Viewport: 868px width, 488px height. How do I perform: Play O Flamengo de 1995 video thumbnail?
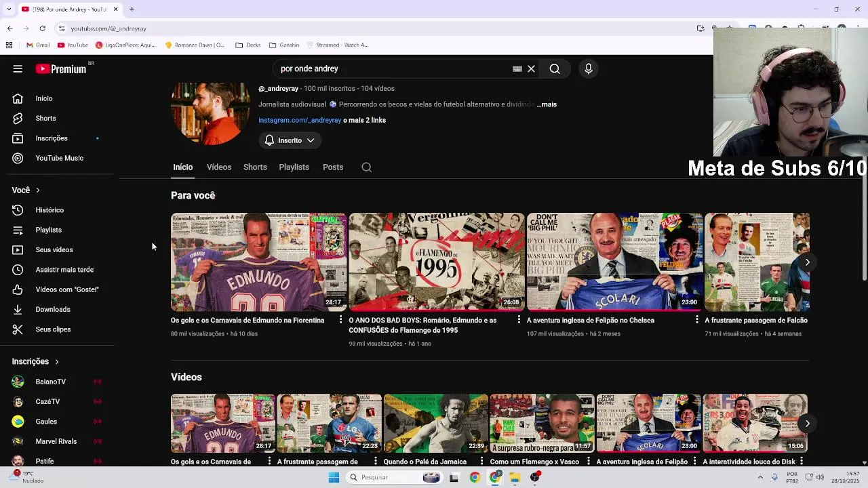click(x=436, y=262)
